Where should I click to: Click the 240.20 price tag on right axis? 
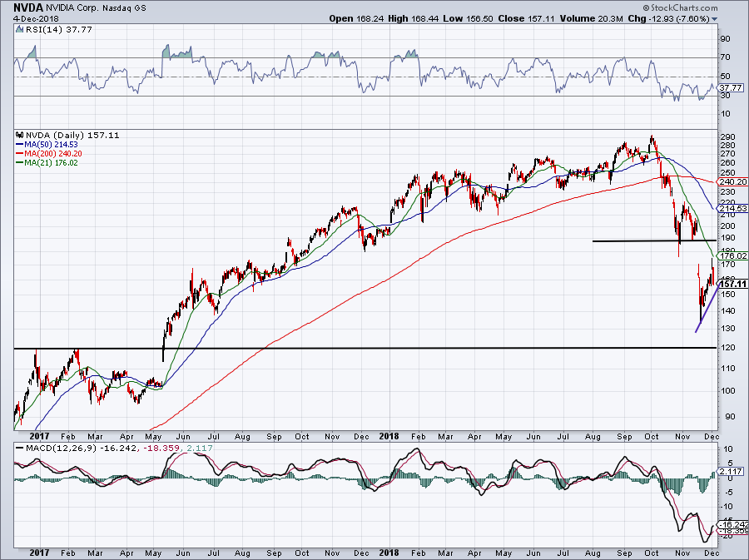[x=732, y=182]
